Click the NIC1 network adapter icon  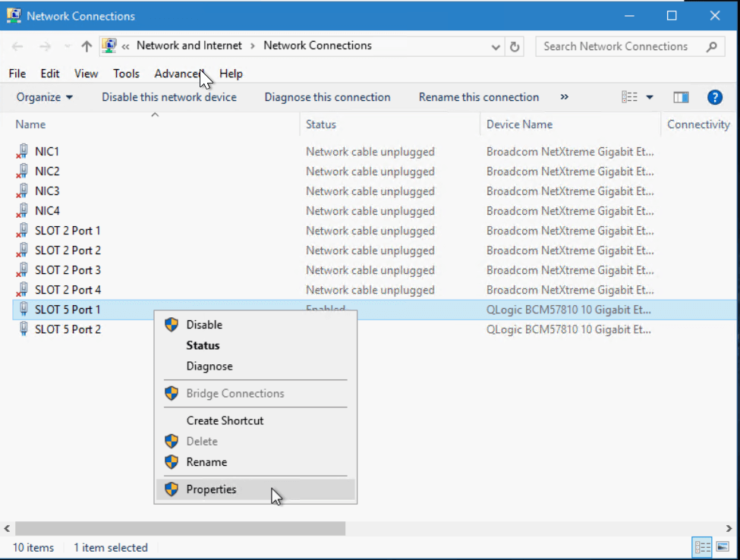pos(23,152)
